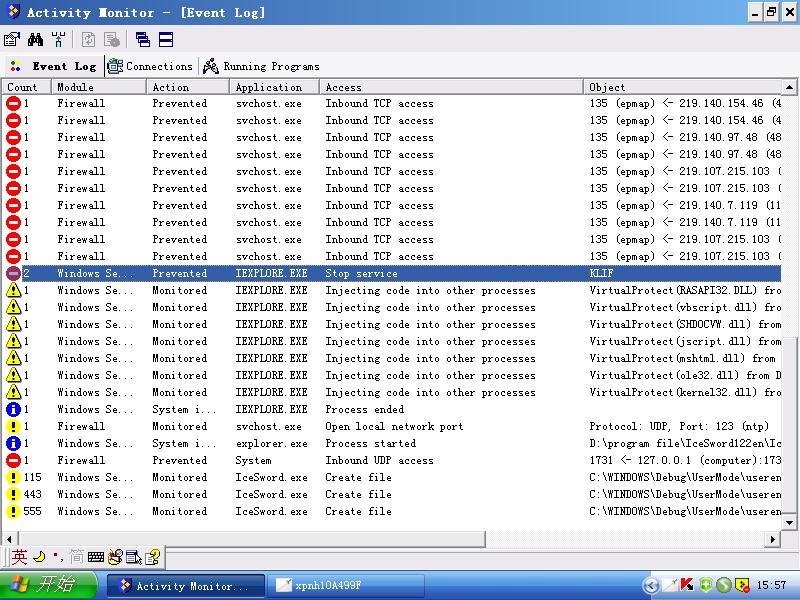Screen dimensions: 800x600
Task: Expand hidden system tray icons
Action: (x=650, y=585)
